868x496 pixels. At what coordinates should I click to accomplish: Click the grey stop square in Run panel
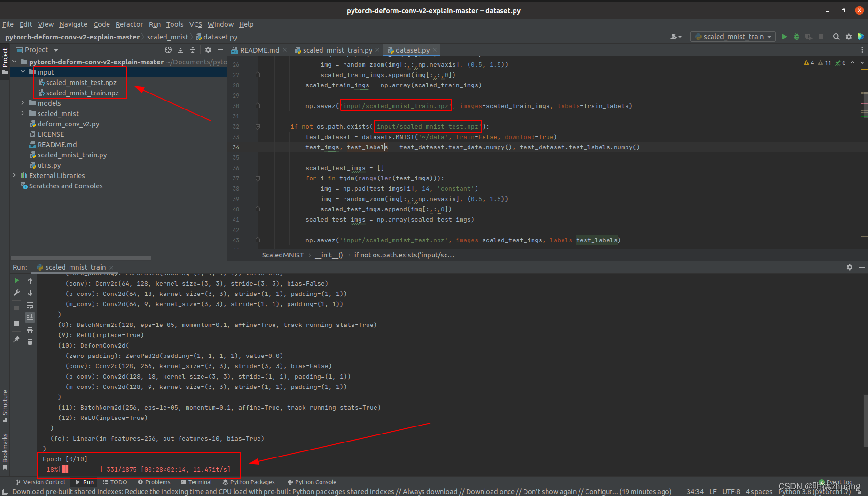pyautogui.click(x=16, y=308)
